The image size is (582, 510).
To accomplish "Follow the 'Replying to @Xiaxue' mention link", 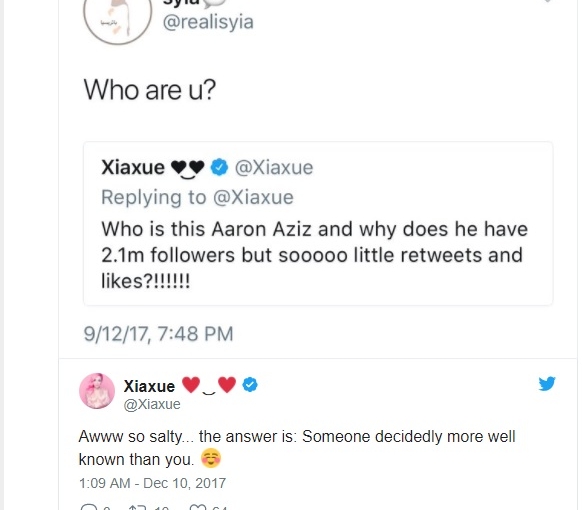I will 253,197.
